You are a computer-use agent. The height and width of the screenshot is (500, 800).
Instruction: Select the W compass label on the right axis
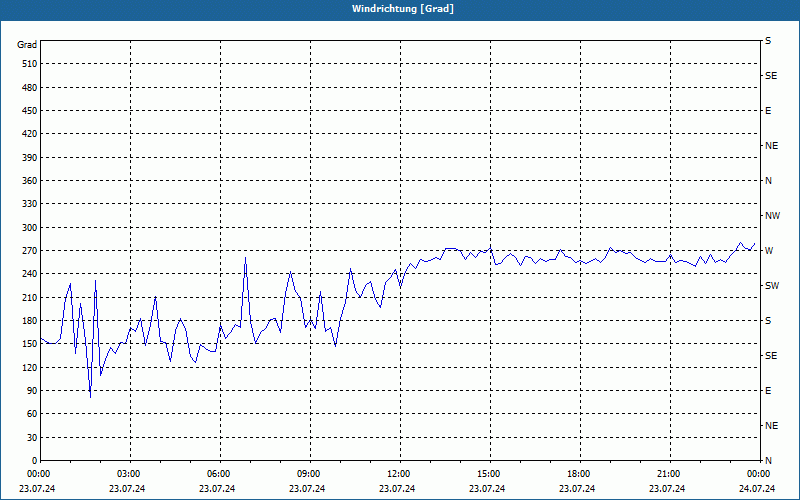769,251
